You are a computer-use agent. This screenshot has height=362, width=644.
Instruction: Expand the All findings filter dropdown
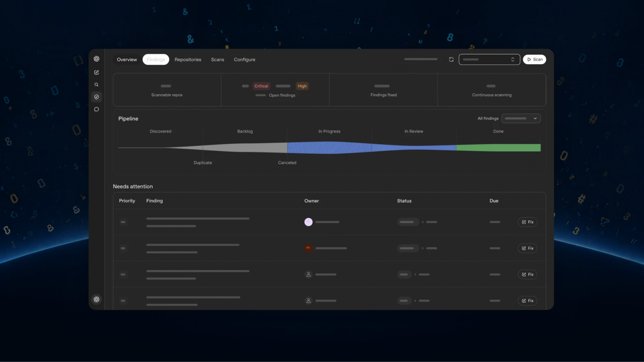pos(521,118)
